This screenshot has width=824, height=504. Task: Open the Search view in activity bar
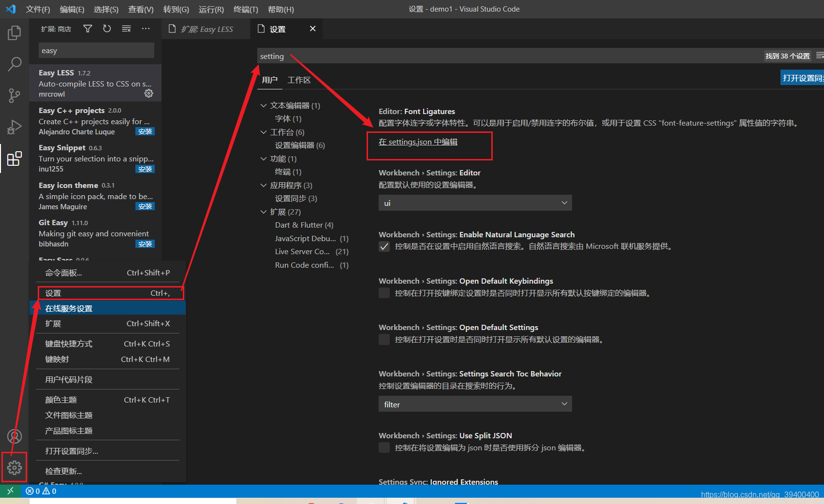(x=15, y=64)
